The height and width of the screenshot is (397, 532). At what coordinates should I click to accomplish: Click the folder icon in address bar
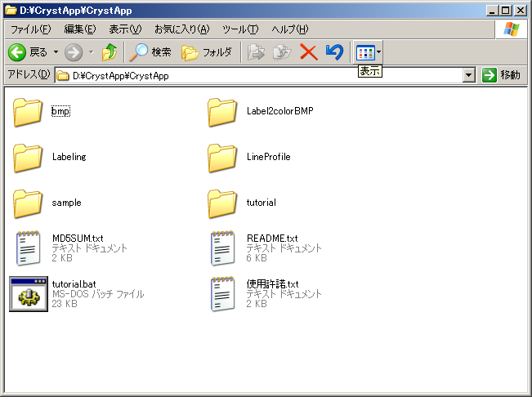tap(62, 76)
